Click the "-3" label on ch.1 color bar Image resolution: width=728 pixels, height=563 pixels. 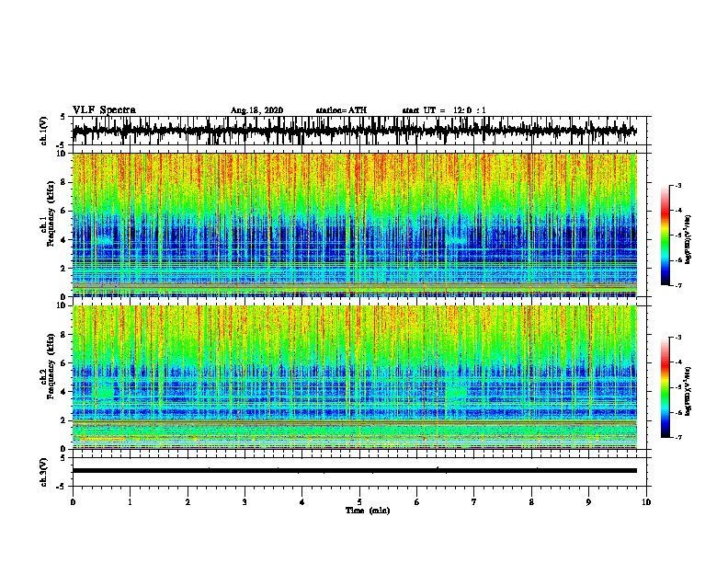tap(678, 185)
